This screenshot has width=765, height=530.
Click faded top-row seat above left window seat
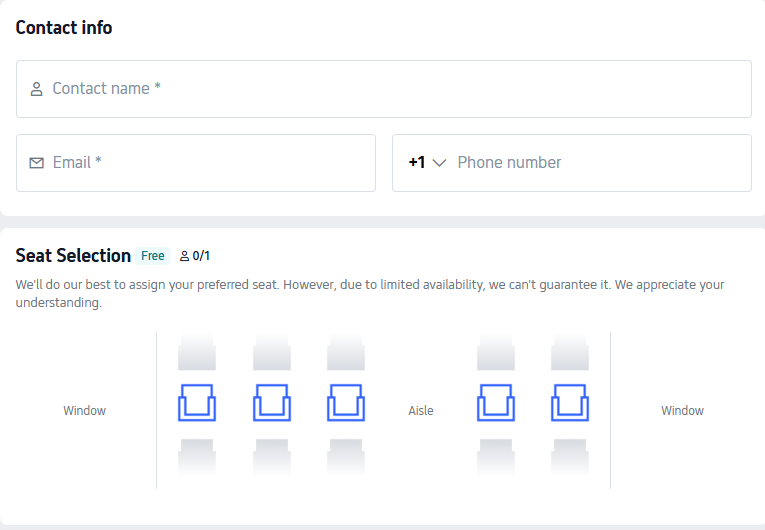[197, 352]
